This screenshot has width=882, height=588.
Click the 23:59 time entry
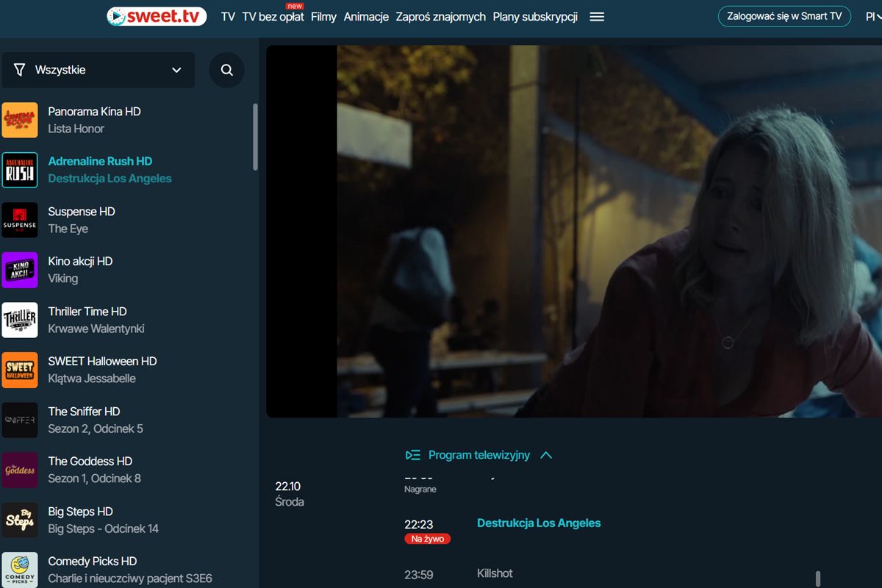(x=419, y=575)
